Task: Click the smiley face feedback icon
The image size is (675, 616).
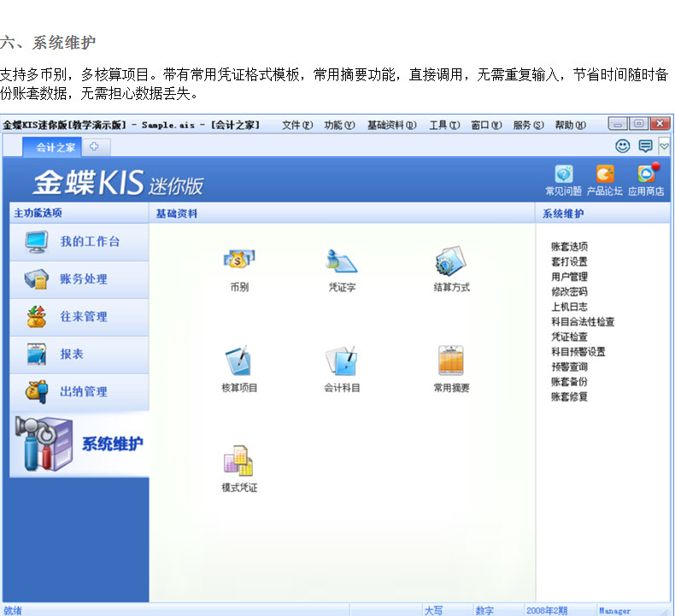Action: point(623,146)
